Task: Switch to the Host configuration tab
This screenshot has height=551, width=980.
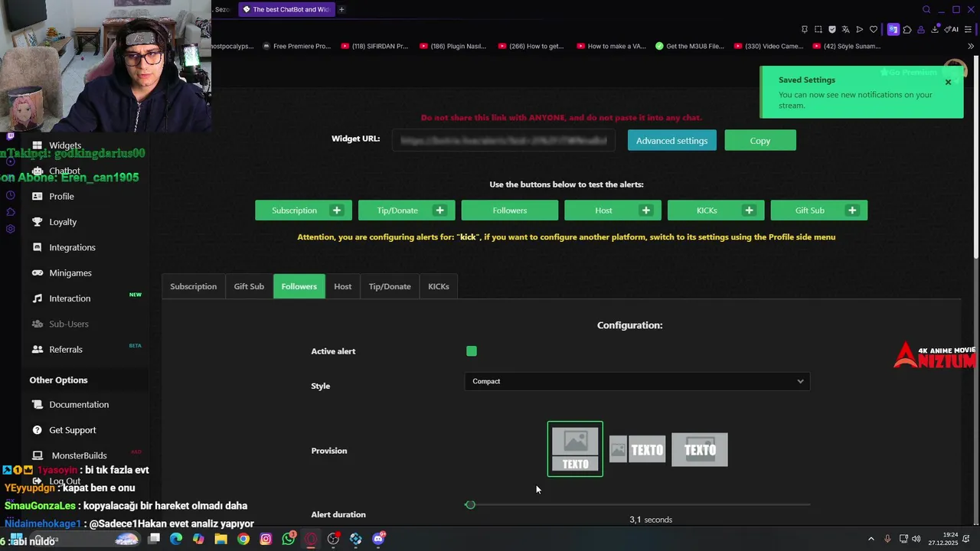Action: point(342,286)
